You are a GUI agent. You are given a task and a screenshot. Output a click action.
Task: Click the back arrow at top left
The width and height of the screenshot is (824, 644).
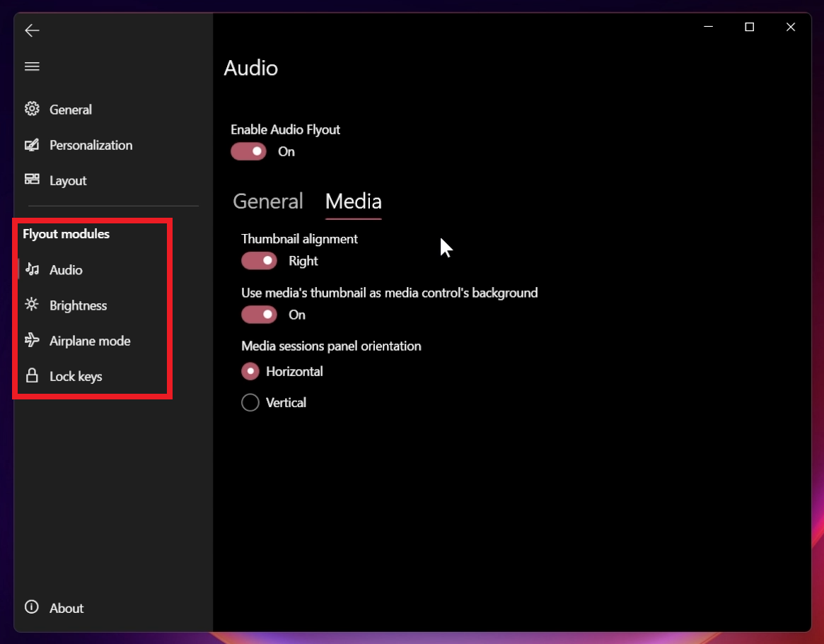[32, 30]
